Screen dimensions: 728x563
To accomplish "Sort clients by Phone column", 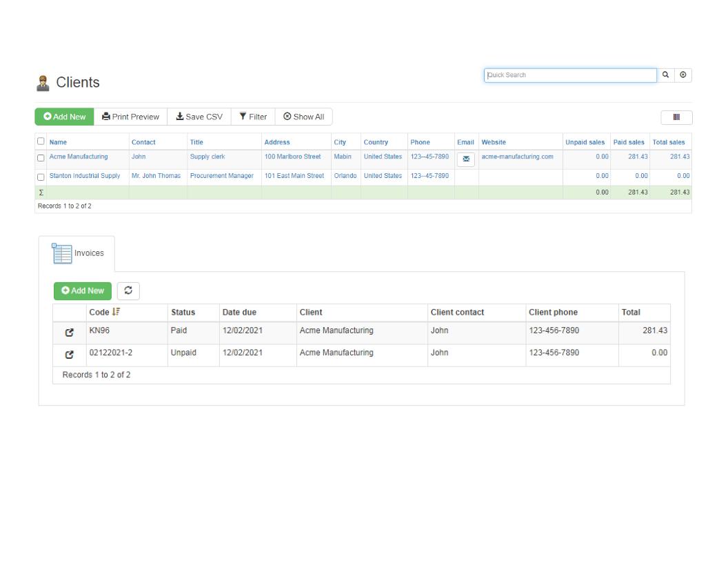I will tap(420, 142).
